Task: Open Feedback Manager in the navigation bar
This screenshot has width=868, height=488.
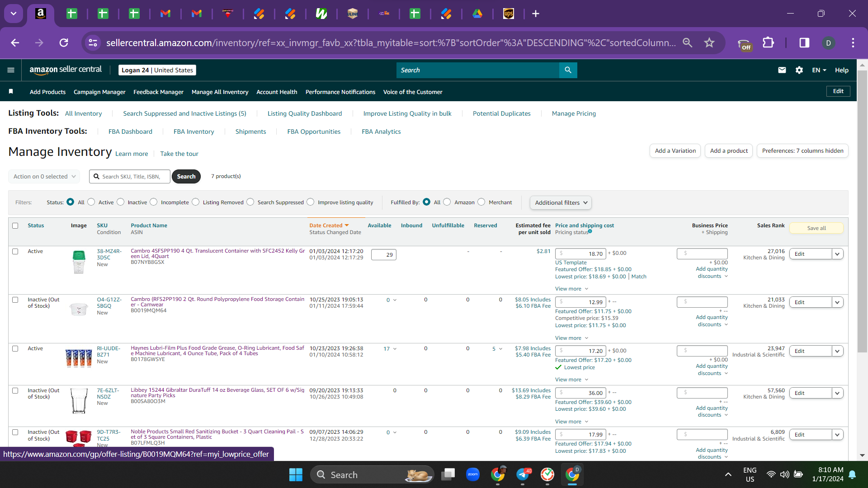Action: pyautogui.click(x=158, y=92)
